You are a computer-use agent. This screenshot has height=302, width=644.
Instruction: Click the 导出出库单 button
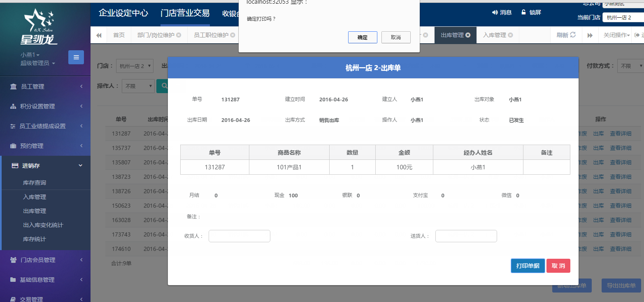[621, 286]
